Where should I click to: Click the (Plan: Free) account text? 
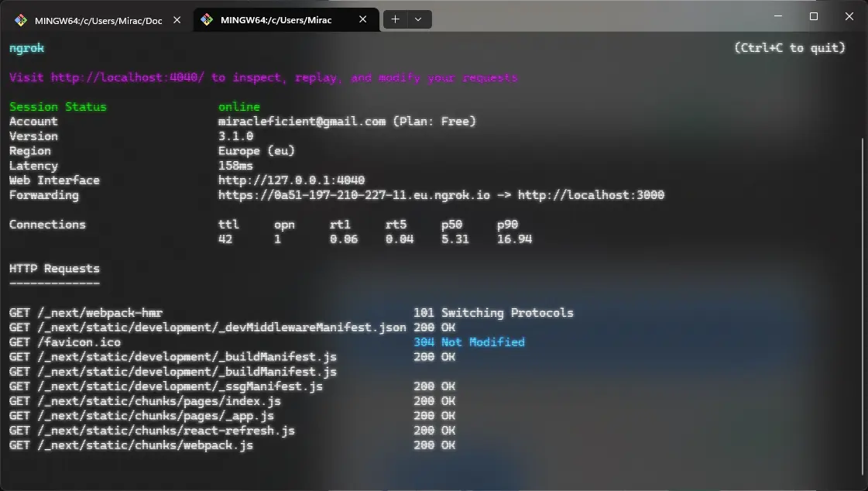coord(434,122)
